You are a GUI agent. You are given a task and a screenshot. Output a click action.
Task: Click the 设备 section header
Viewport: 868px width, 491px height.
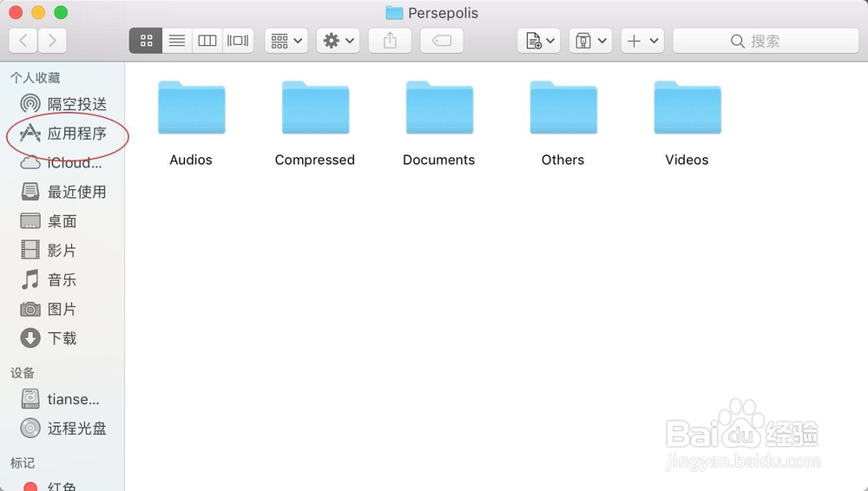coord(23,372)
